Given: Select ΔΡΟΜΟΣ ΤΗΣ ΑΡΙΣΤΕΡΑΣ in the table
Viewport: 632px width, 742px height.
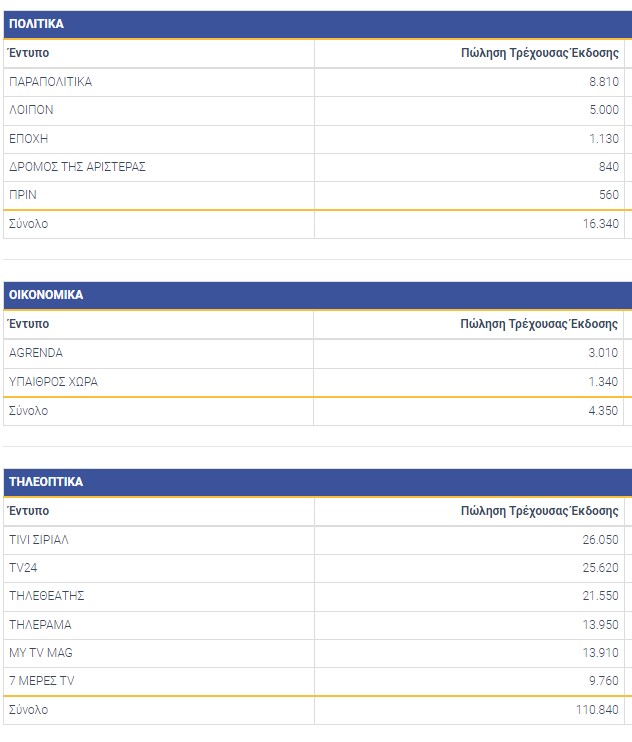Looking at the screenshot, I should point(77,167).
